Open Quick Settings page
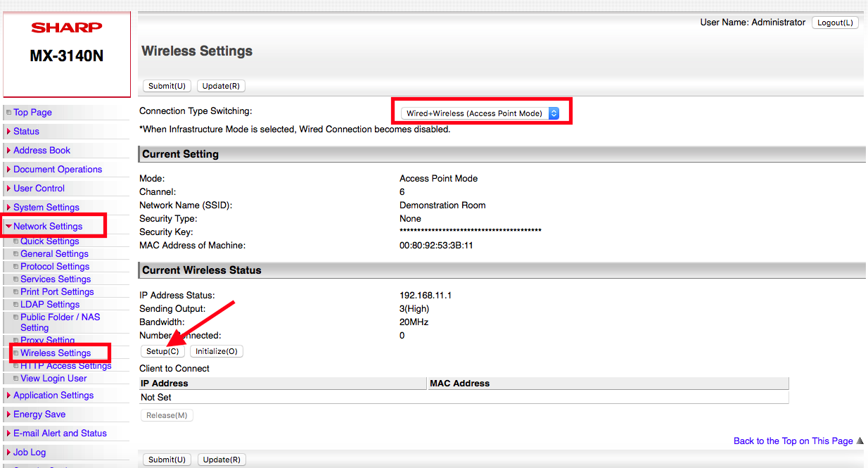Screen dimensions: 868x468 pyautogui.click(x=49, y=241)
